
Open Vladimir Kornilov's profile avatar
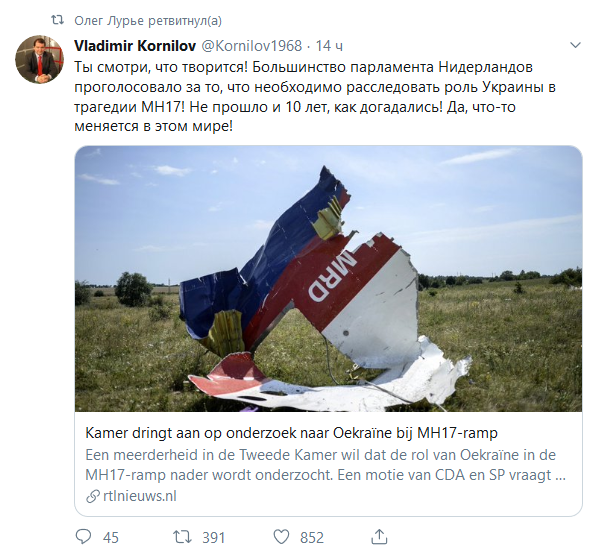[40, 59]
